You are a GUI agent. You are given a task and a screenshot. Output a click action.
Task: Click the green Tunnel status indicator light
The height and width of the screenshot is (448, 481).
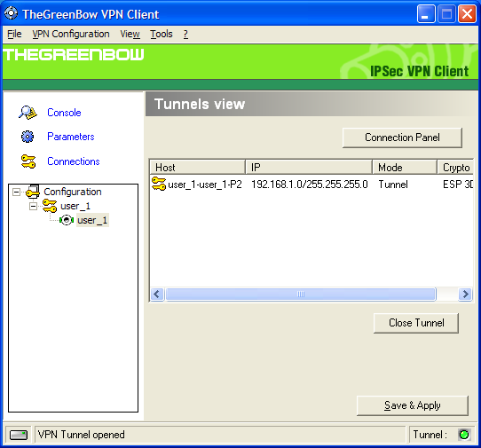tap(464, 435)
